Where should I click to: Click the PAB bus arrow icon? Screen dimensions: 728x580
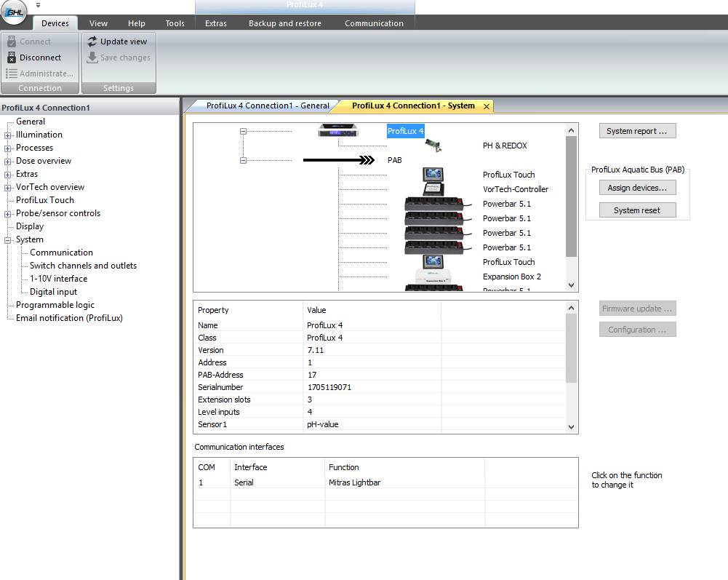[x=338, y=160]
